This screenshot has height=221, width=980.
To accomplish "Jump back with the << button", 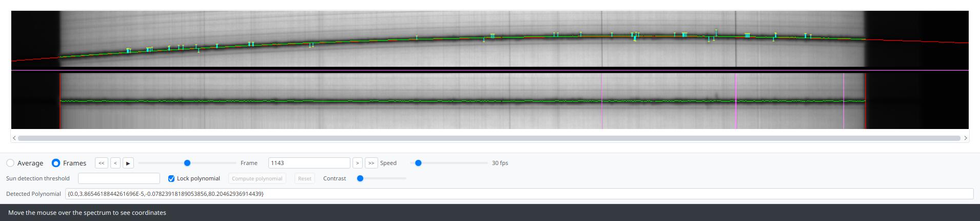I will tap(102, 163).
